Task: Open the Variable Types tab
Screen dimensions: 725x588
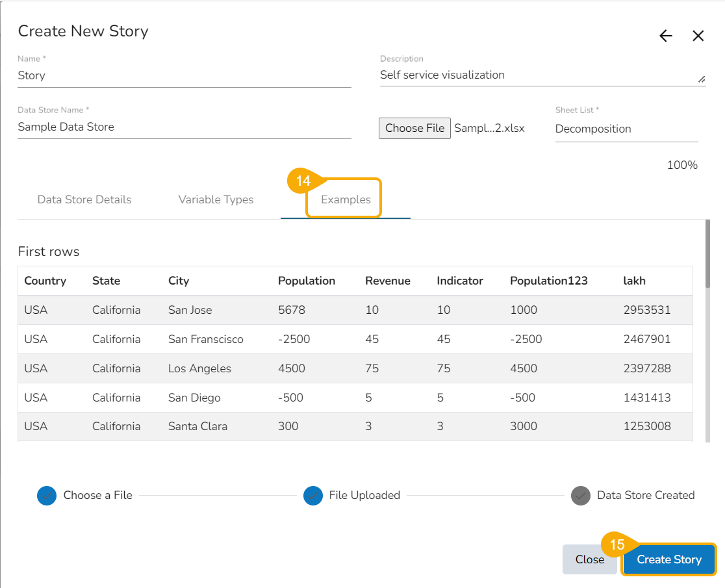Action: pos(216,199)
